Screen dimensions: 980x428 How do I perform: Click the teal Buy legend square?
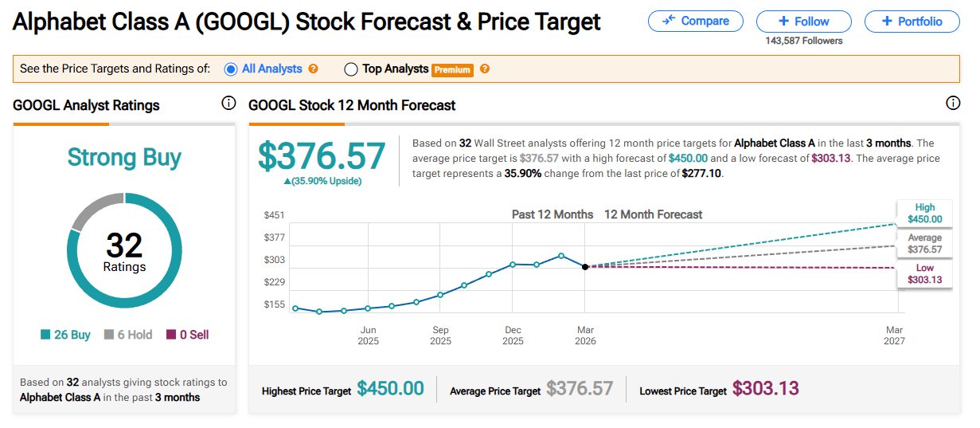pyautogui.click(x=45, y=336)
